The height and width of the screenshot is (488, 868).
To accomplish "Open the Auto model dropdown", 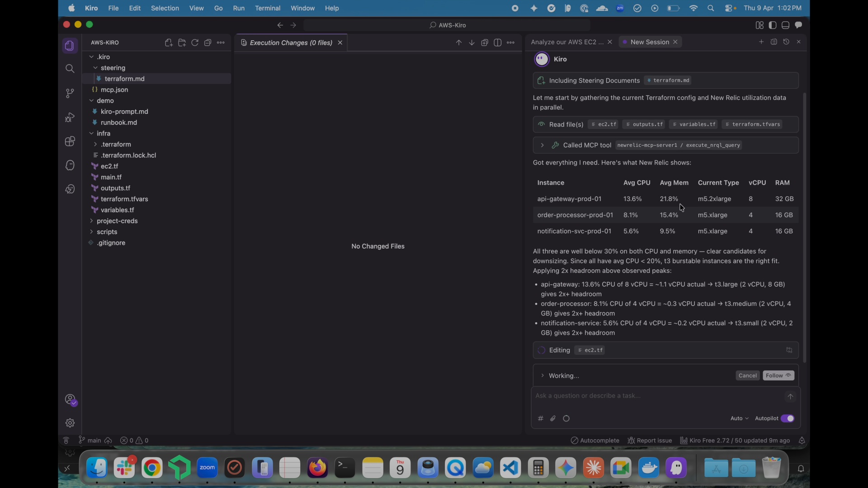I will coord(739,418).
